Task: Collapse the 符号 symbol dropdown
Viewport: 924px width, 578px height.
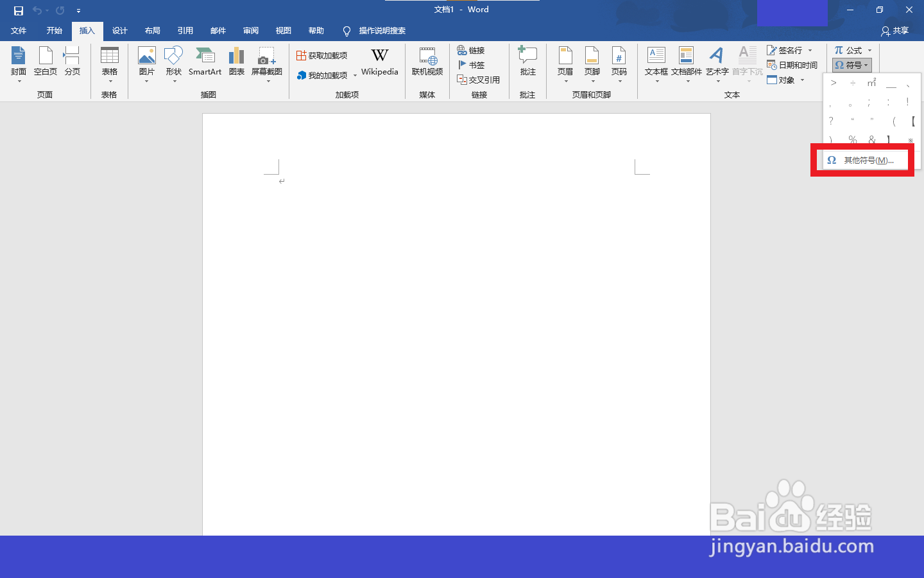Action: point(852,65)
